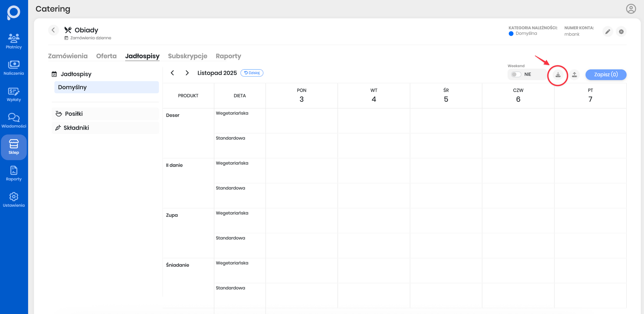Click the download menu icon
The height and width of the screenshot is (314, 644).
pyautogui.click(x=558, y=75)
